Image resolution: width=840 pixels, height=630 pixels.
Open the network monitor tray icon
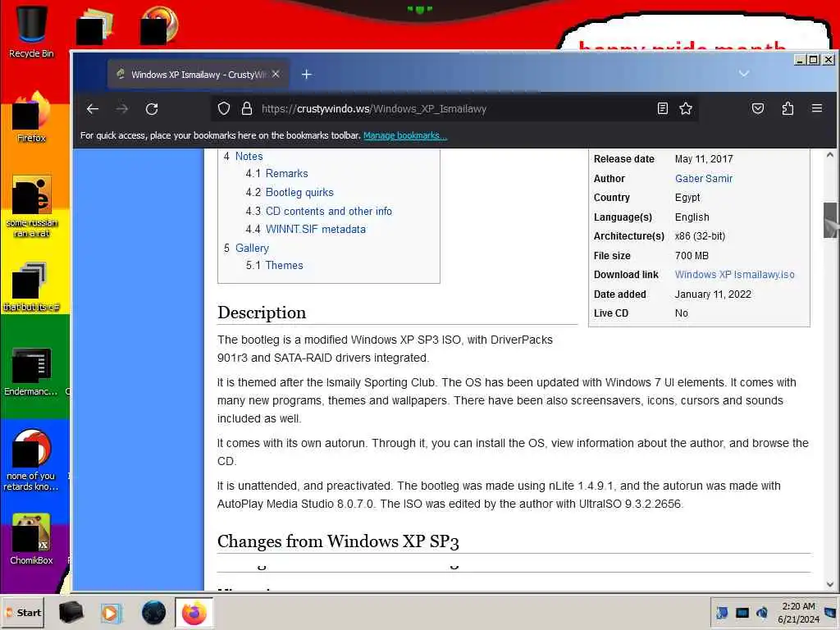point(742,612)
